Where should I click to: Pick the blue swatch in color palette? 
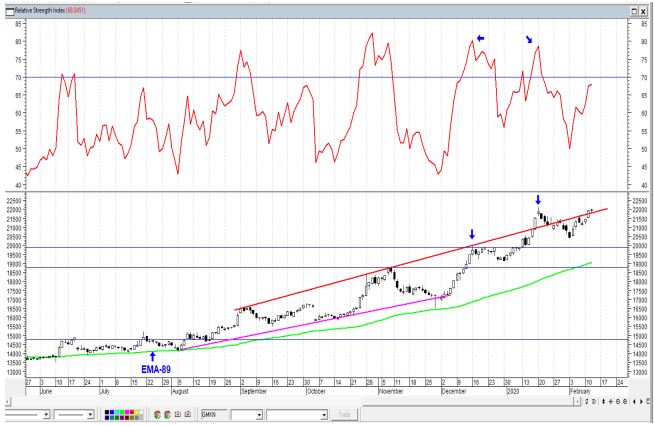coord(112,412)
